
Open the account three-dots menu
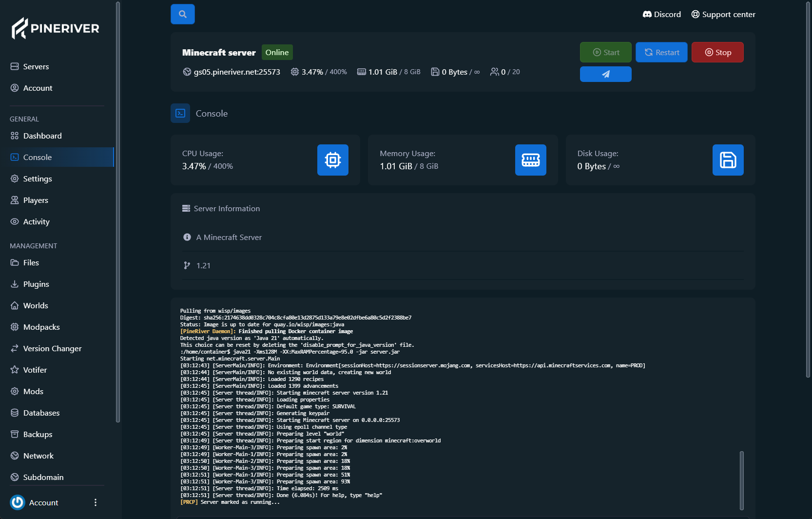point(96,502)
